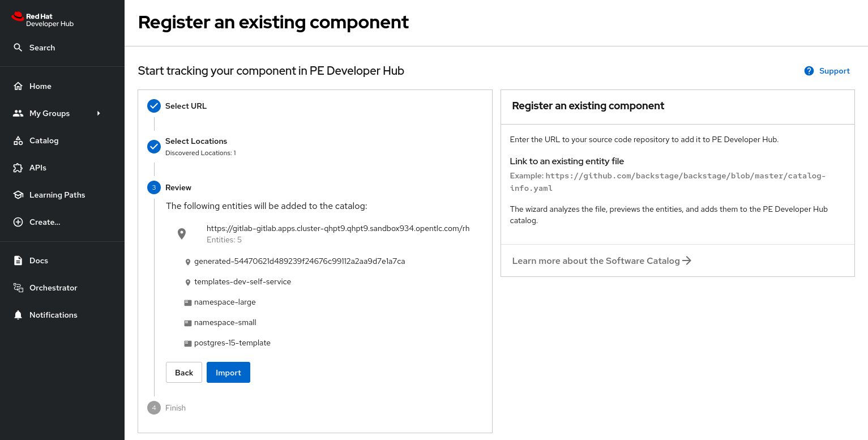This screenshot has height=440, width=868.
Task: Click the namespace-large entity name
Action: (x=225, y=302)
